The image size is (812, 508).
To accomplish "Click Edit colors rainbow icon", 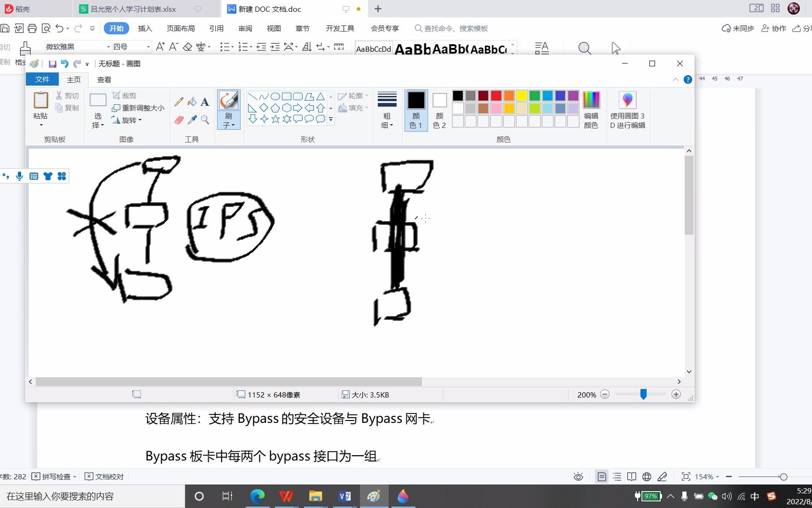I will click(x=591, y=100).
